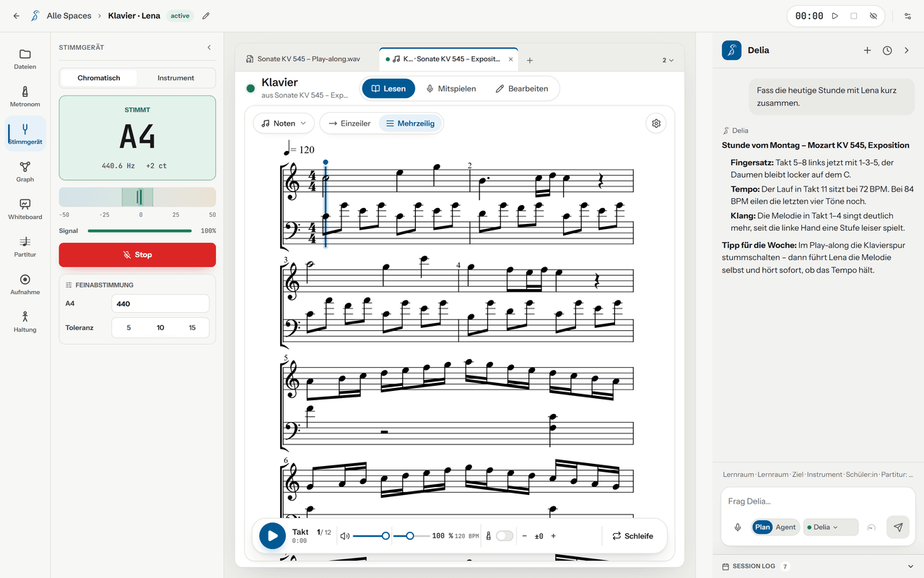Close the Sonate KV 545 Exposition tab
The height and width of the screenshot is (578, 924).
point(511,59)
